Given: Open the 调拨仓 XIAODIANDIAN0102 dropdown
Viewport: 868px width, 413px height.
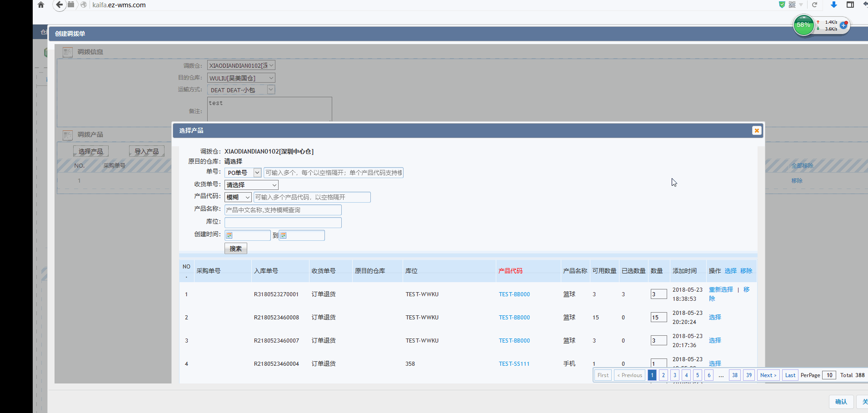Looking at the screenshot, I should 241,65.
